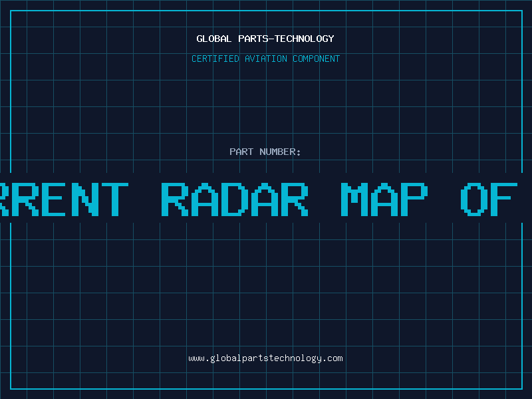The image size is (532, 399).
Task: Click the PART NUMBER: label
Action: pyautogui.click(x=265, y=152)
